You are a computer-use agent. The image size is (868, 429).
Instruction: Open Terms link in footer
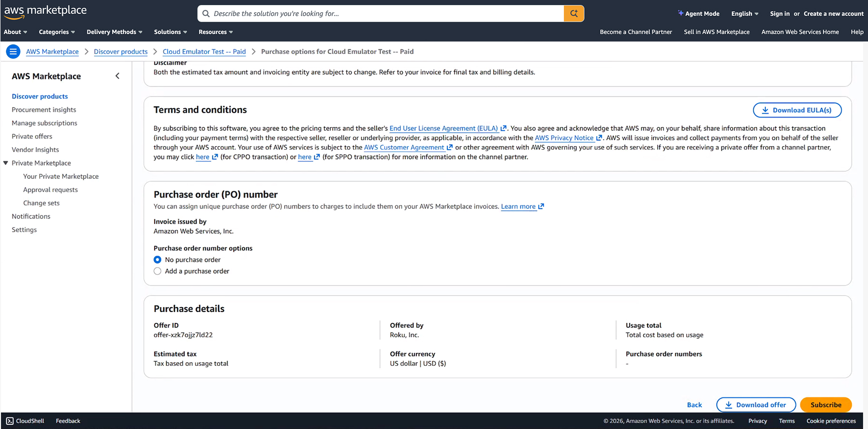787,421
